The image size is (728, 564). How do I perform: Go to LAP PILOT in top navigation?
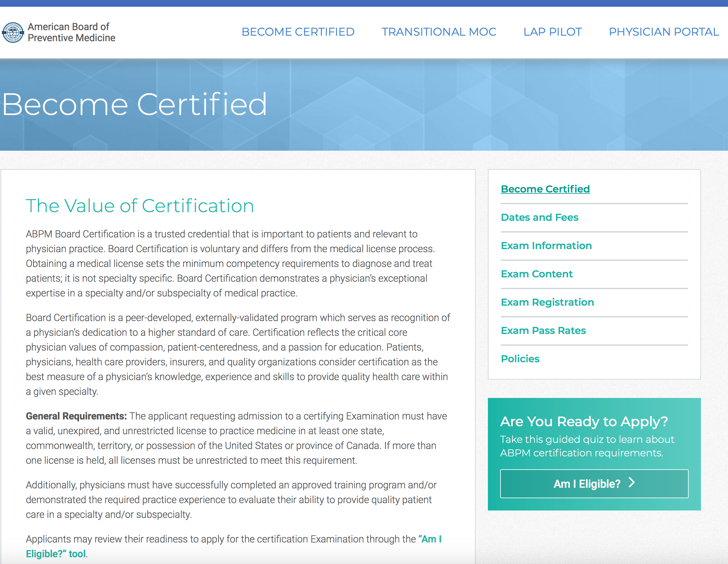point(552,32)
